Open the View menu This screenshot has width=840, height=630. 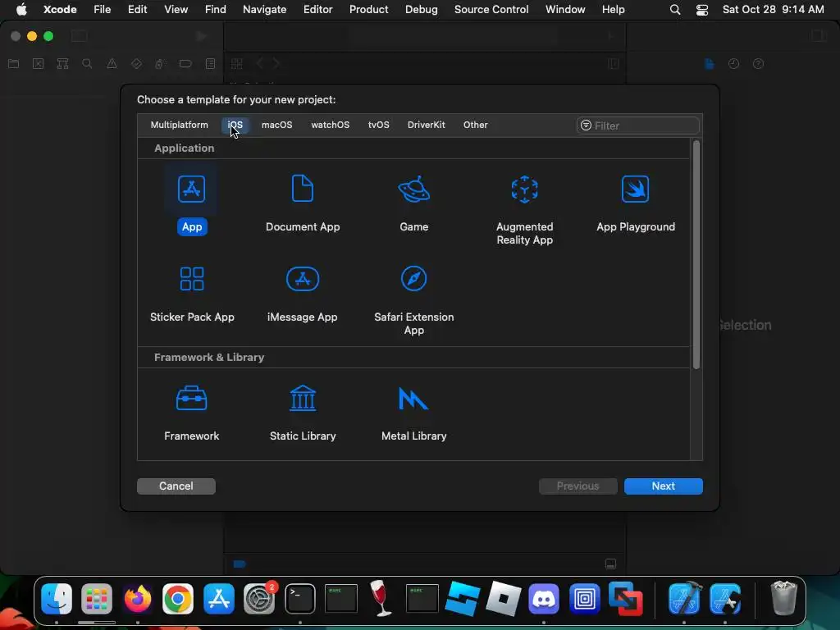[176, 9]
